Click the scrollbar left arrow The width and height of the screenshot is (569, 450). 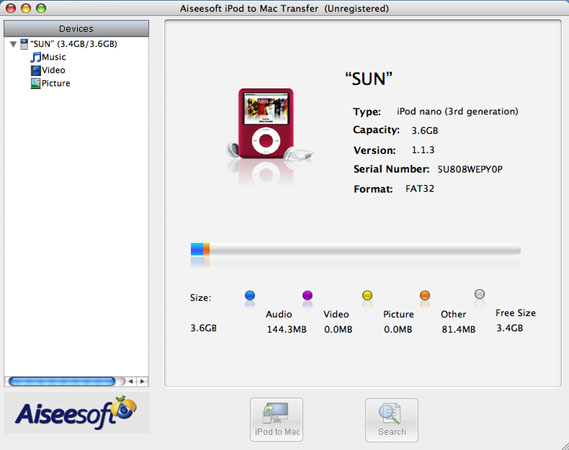coord(130,381)
